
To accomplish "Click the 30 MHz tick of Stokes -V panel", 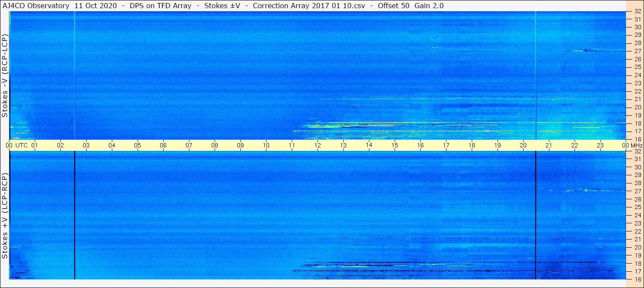I will (x=637, y=27).
